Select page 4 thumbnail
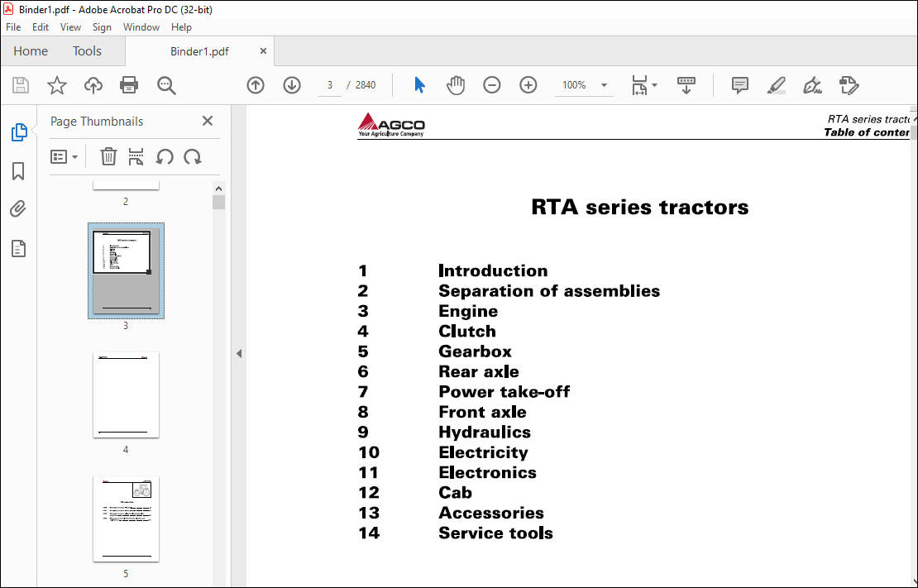Screen dimensions: 918x588 tap(126, 394)
